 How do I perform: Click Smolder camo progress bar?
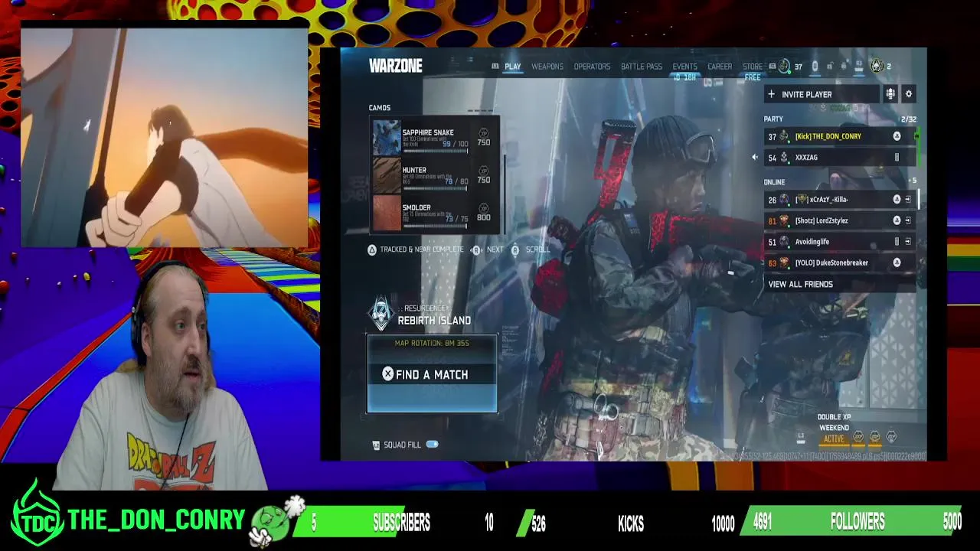[435, 227]
